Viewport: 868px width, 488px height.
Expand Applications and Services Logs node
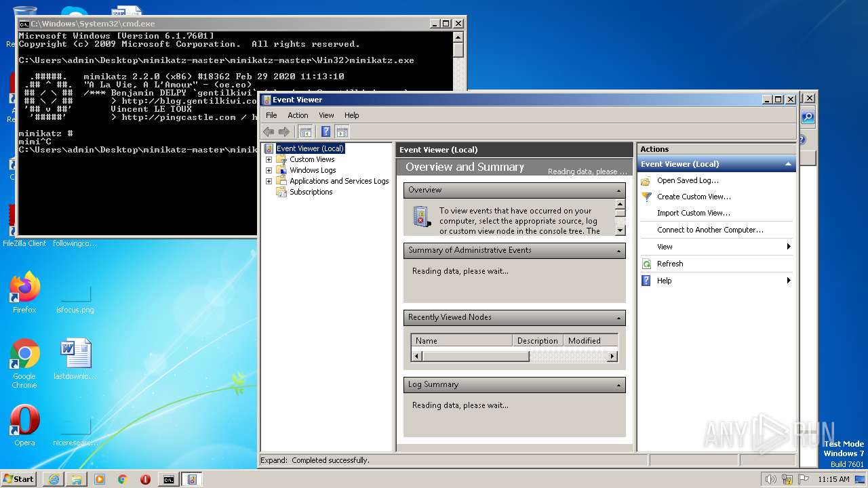tap(269, 181)
